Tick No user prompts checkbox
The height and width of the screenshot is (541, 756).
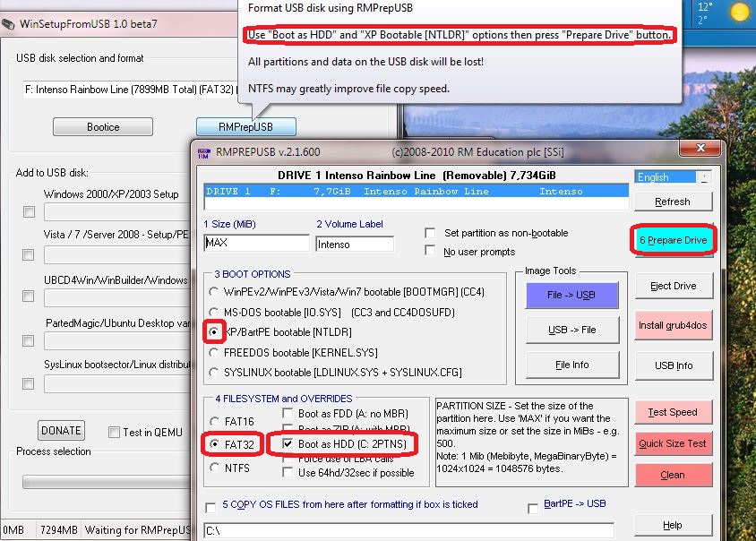click(x=430, y=251)
